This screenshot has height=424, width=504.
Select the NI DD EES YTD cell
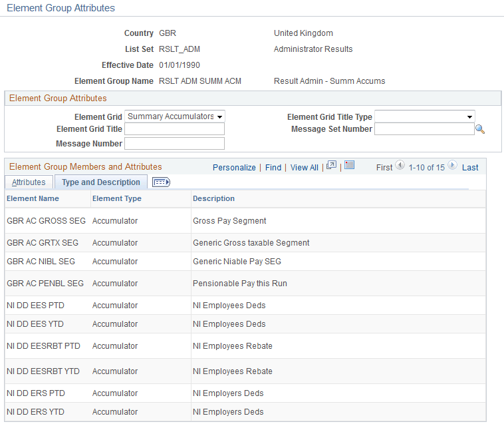[x=35, y=323]
